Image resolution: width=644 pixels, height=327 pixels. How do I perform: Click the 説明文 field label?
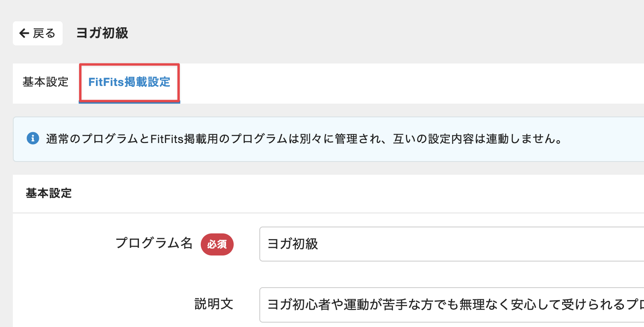click(214, 304)
